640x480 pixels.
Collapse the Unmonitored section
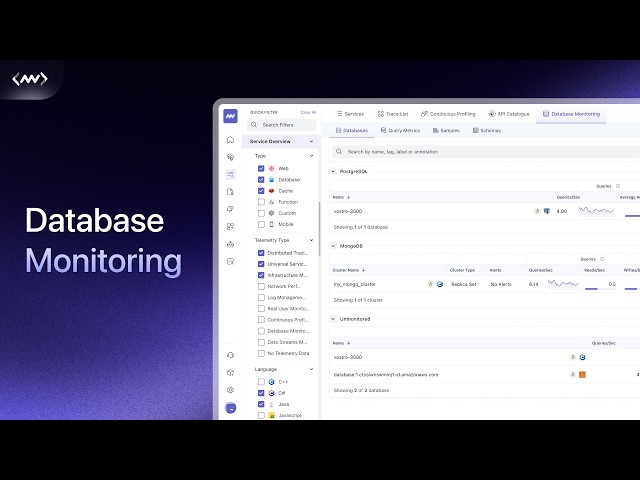(x=333, y=319)
